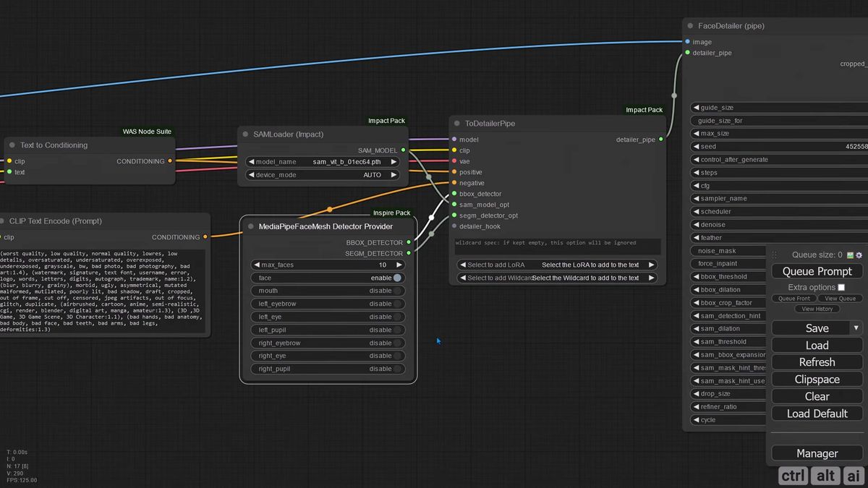Click Queue Prompt

coord(817,271)
